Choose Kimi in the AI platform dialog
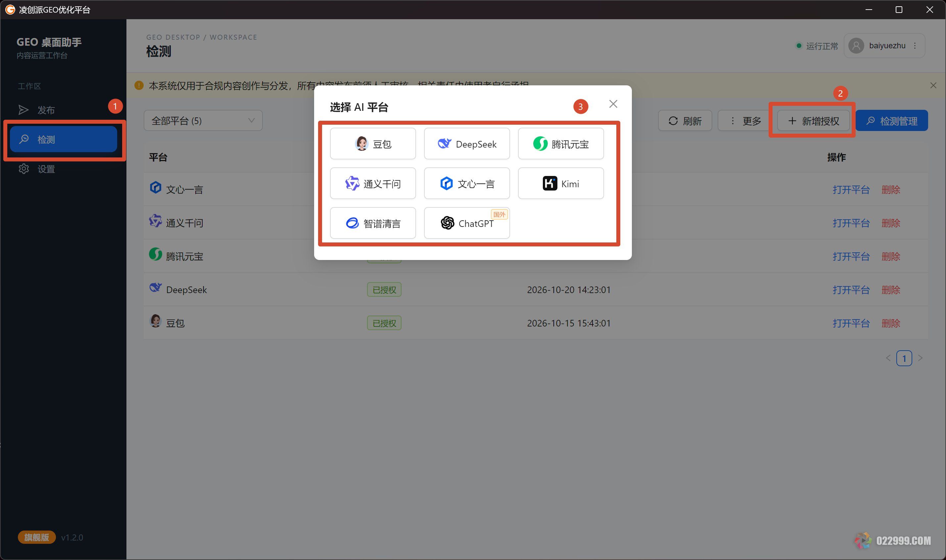Screen dimensions: 946x560 [561, 183]
